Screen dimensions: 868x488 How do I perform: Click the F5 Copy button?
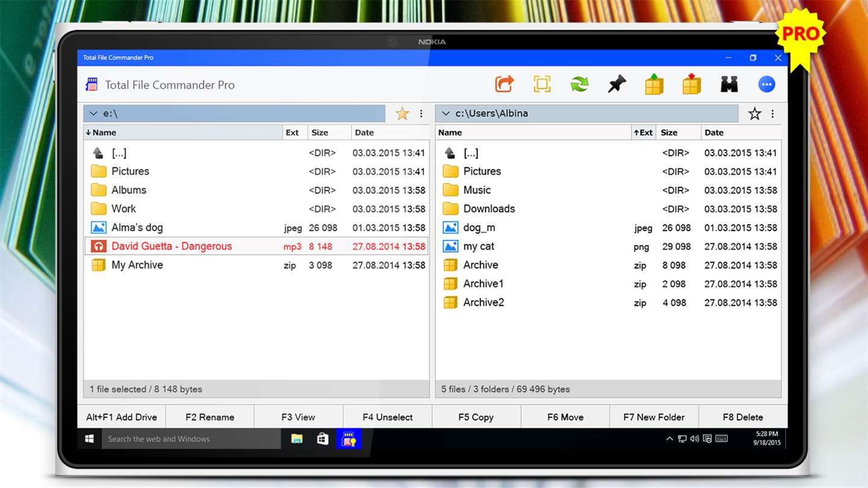pos(476,417)
